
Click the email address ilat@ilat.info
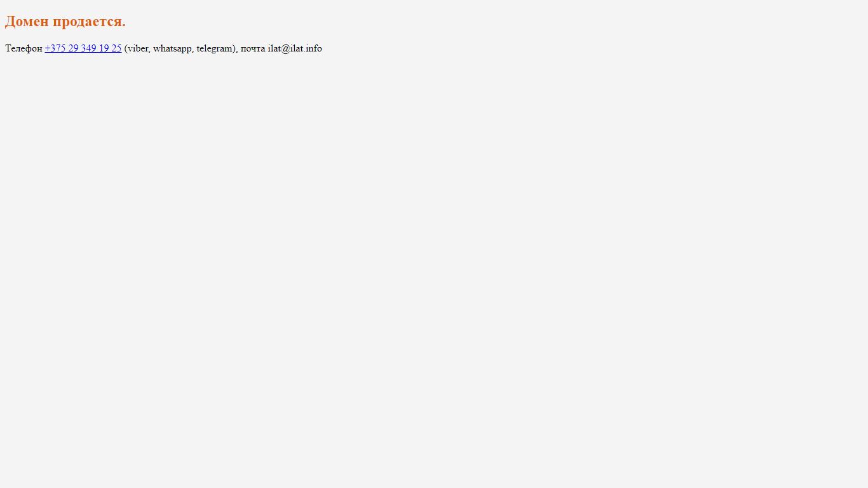295,48
